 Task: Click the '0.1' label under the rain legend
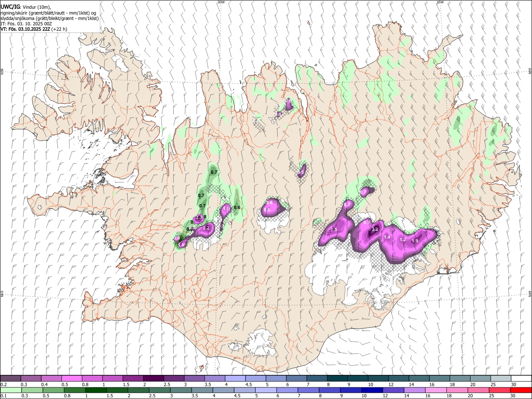tap(3, 396)
